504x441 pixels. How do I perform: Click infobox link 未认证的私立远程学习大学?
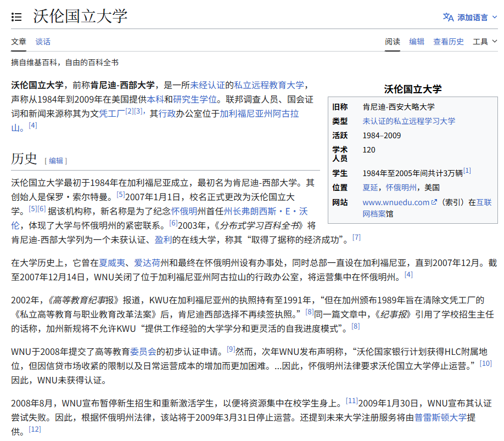pyautogui.click(x=409, y=121)
